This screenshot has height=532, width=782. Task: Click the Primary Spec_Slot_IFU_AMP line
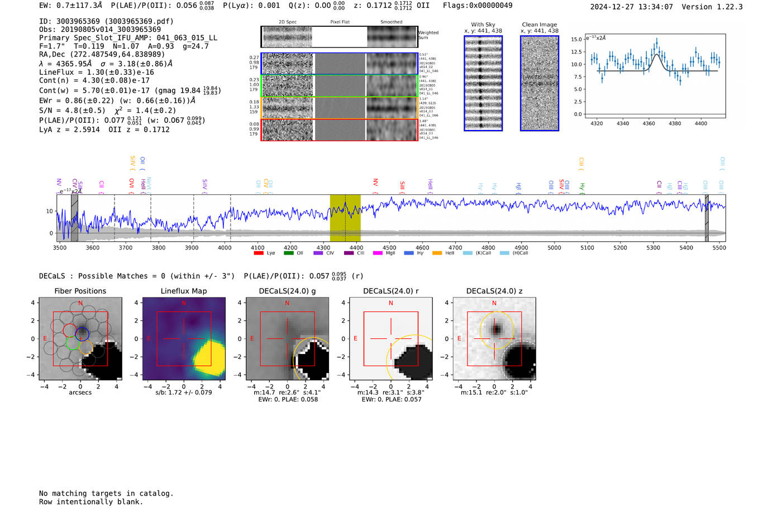point(128,38)
